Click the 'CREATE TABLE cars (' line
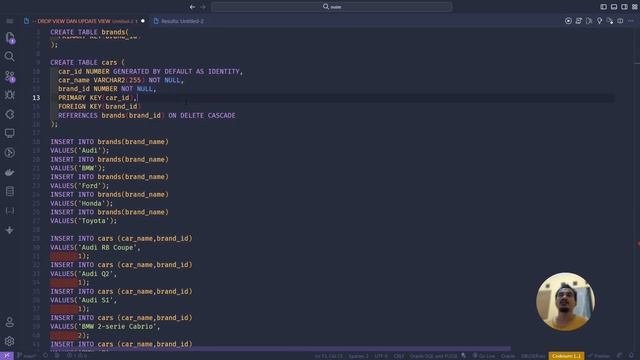This screenshot has width=640, height=360. 87,62
